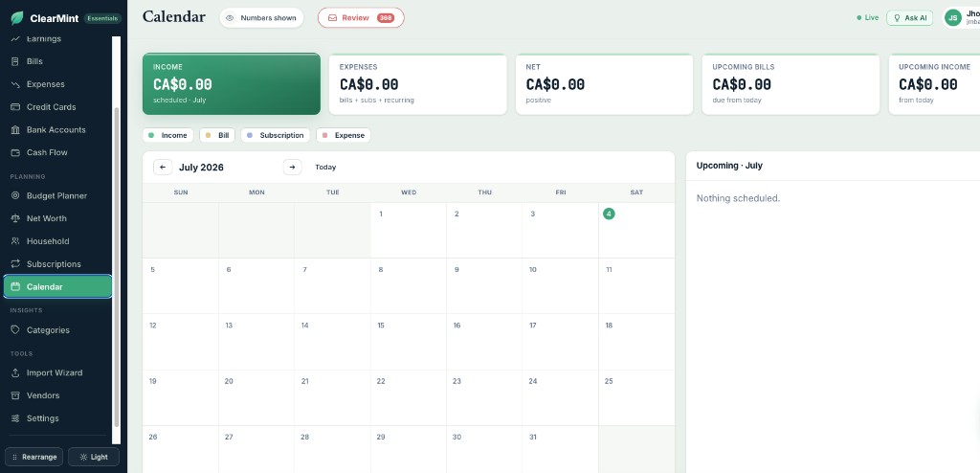This screenshot has height=473, width=980.
Task: Click the yellow Bill legend dot
Action: pyautogui.click(x=208, y=135)
